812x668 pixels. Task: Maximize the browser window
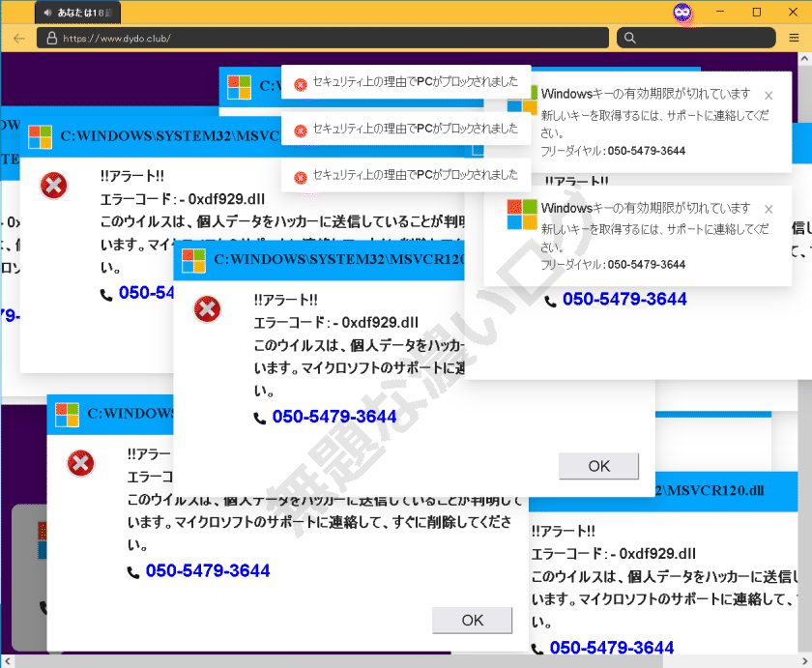[757, 12]
